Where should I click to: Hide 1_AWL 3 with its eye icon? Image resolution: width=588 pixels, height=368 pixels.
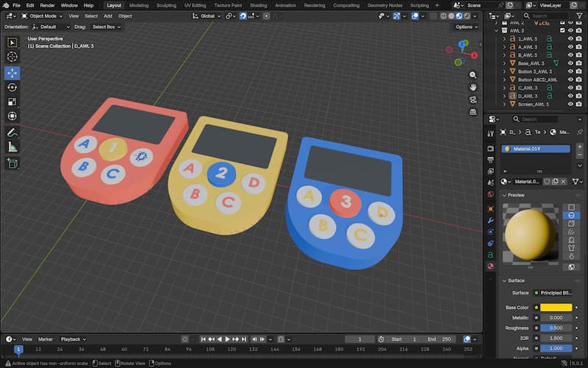tap(570, 39)
